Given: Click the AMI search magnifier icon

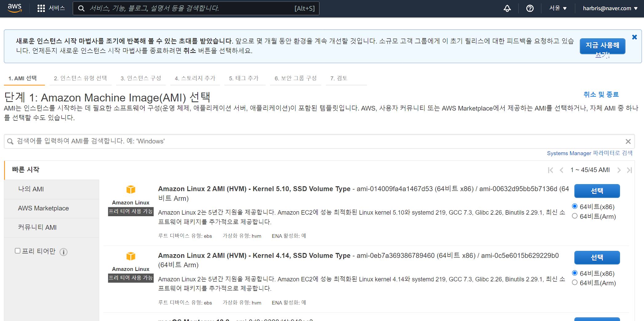Looking at the screenshot, I should [10, 141].
